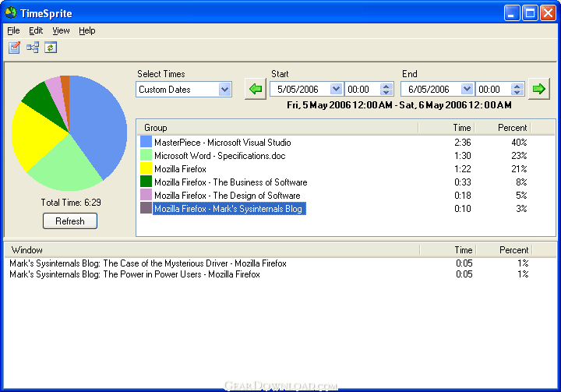Screen dimensions: 561x392
Task: Click the 23% percent value
Action: click(519, 156)
